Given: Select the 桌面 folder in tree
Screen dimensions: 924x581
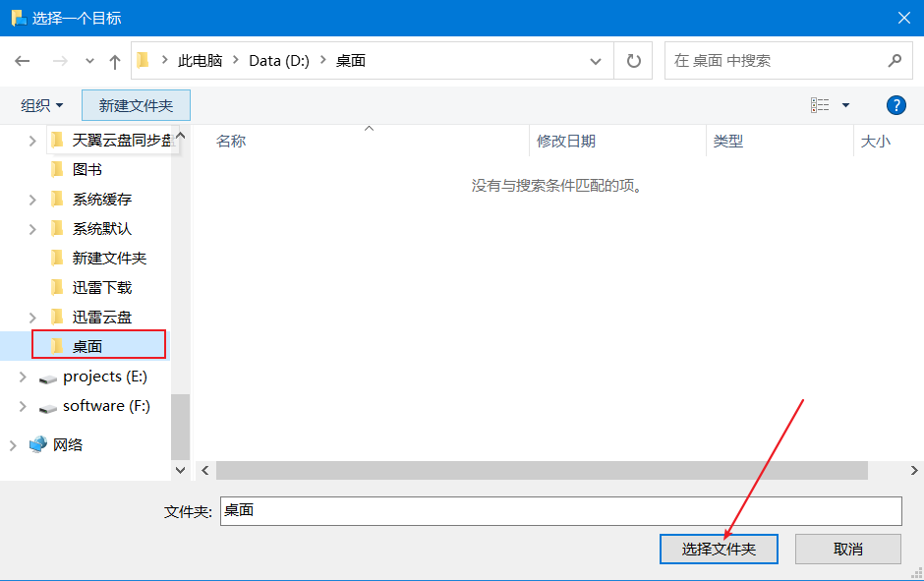Looking at the screenshot, I should click(87, 346).
